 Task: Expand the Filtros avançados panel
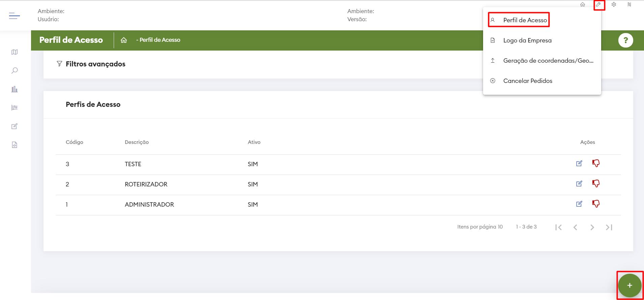tap(95, 64)
